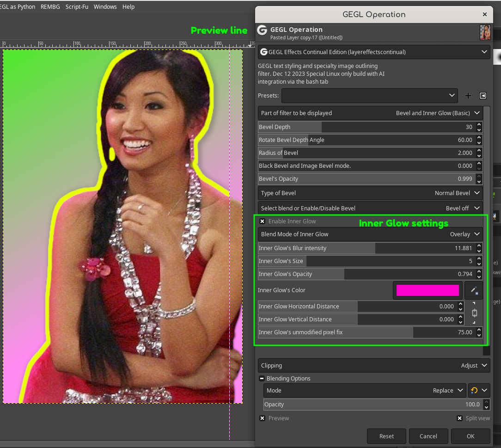
Task: Increase Radius of Bevel with up stepper
Action: coord(479,150)
